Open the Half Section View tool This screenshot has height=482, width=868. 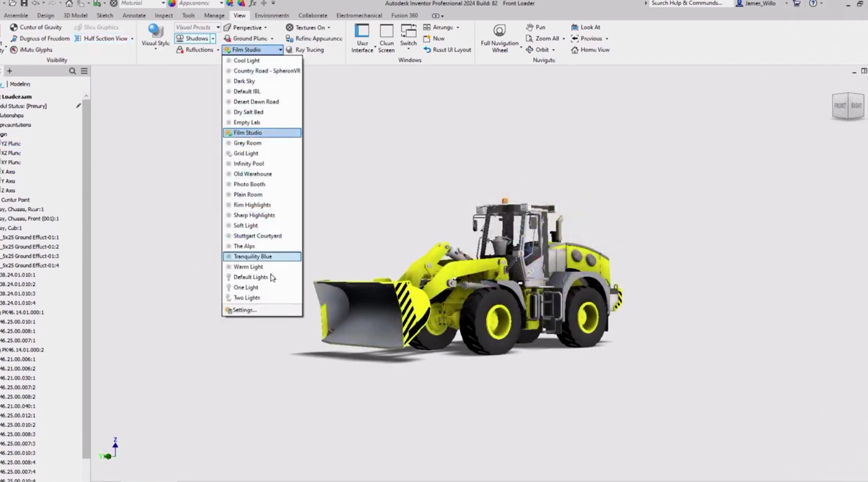101,39
